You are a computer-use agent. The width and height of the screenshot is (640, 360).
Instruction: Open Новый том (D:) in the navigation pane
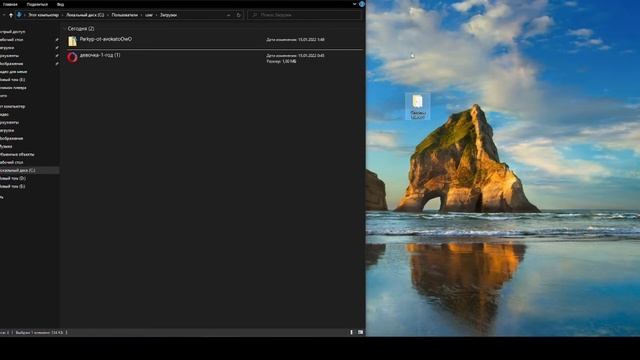tap(12, 178)
